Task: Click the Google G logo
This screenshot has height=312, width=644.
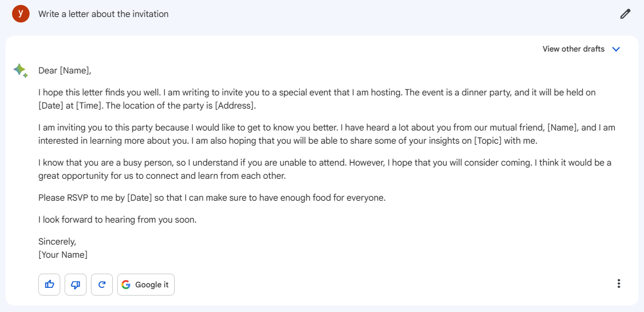Action: pyautogui.click(x=126, y=285)
